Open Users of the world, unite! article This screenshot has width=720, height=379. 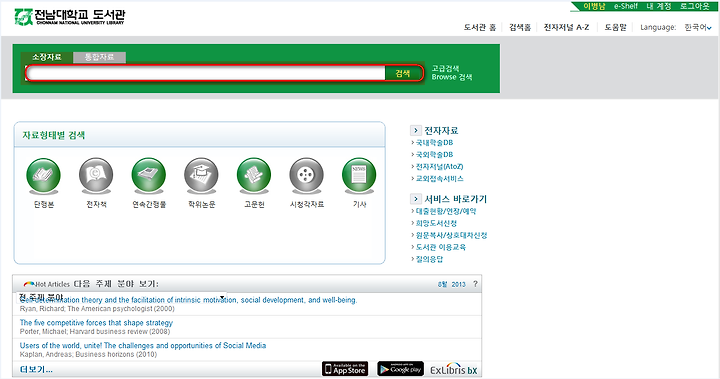(143, 345)
